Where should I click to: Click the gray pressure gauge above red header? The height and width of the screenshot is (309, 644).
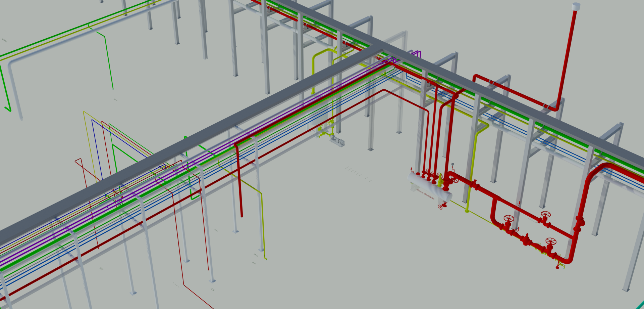452,165
